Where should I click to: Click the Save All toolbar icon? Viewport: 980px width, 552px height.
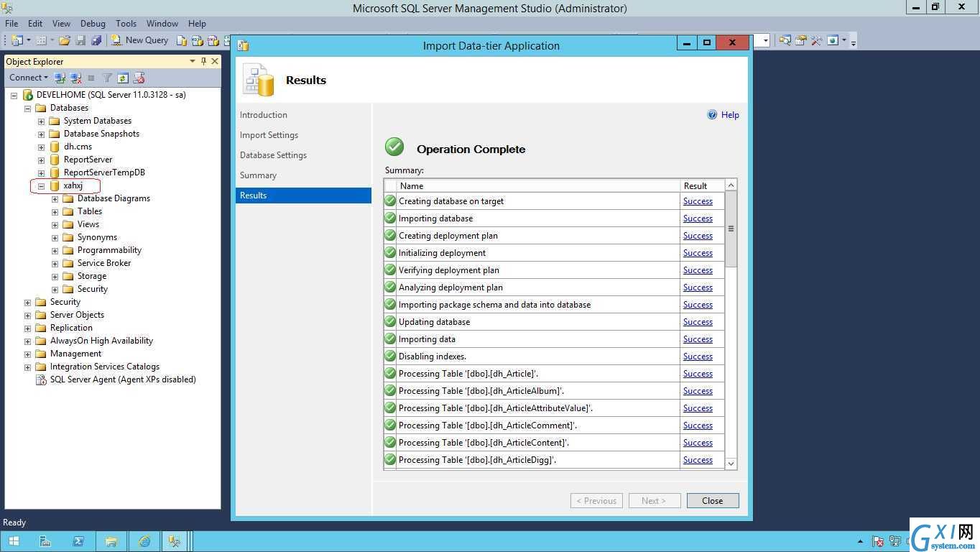(96, 40)
